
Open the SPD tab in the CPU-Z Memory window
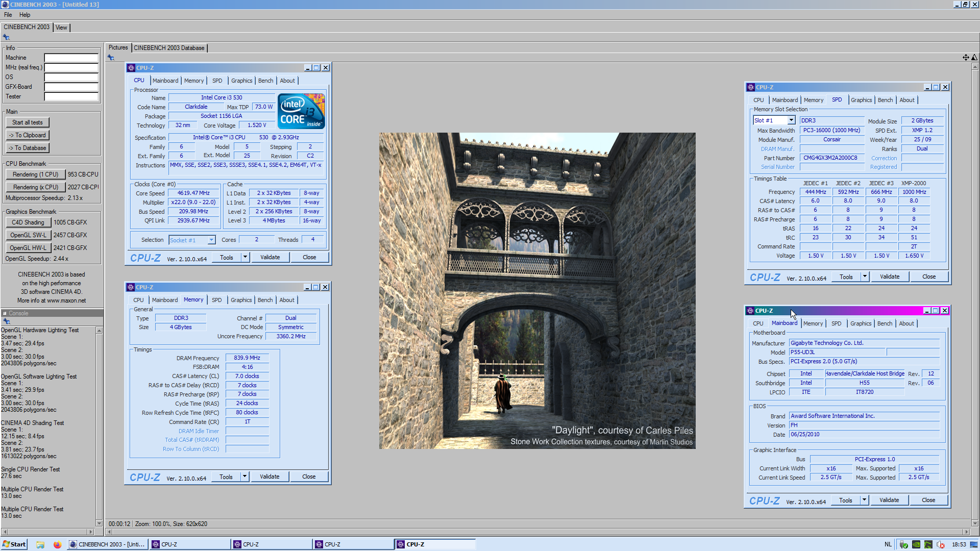coord(217,300)
